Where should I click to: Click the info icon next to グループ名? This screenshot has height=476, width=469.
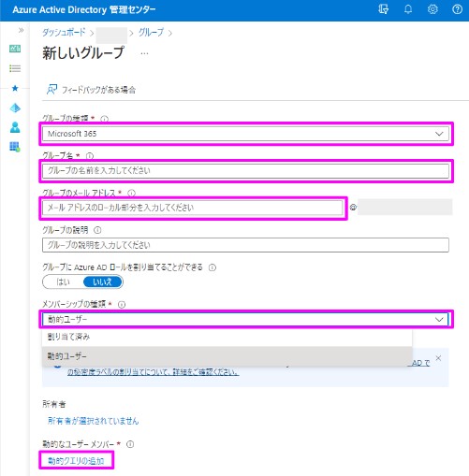[x=90, y=156]
